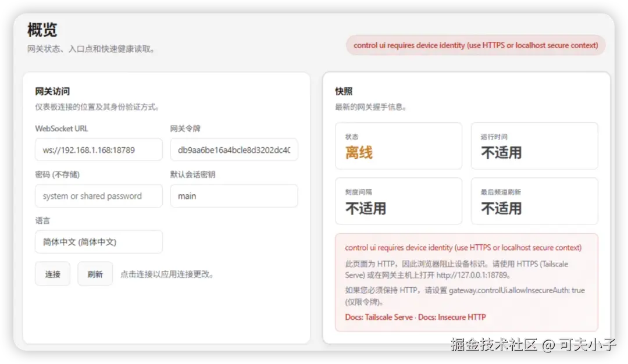Screen dimensions: 628x364
Task: Click the 最后频道刷新 card showing 不适用
Action: (534, 201)
